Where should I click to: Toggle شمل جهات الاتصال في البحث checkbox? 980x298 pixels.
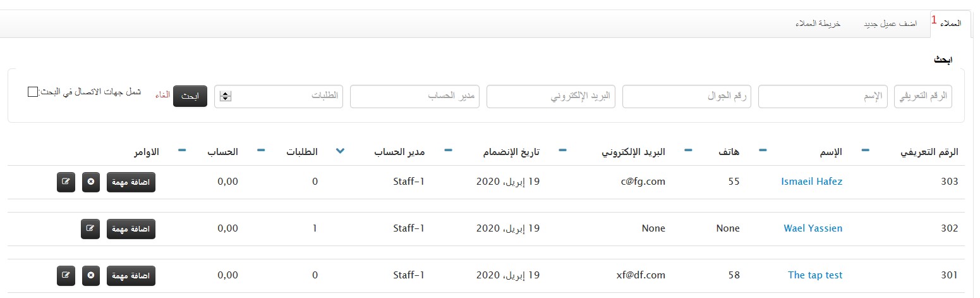[33, 92]
